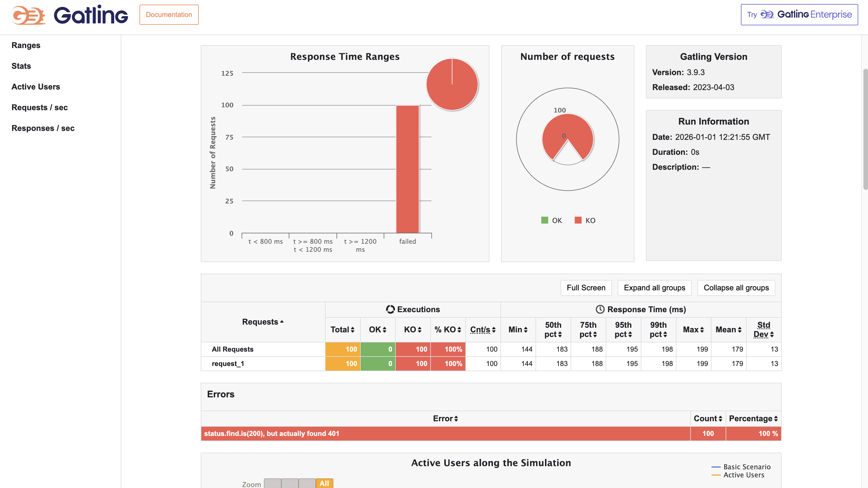Click the Response Time clock icon

coord(600,309)
